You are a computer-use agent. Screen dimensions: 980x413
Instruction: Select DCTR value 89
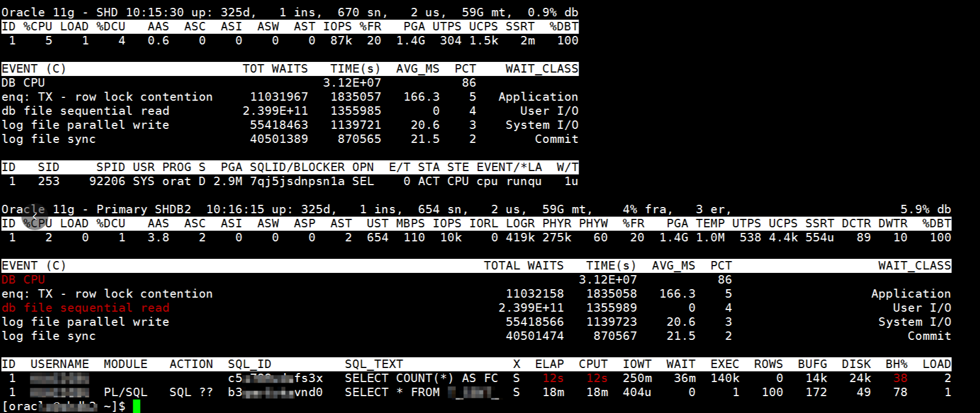(x=864, y=237)
